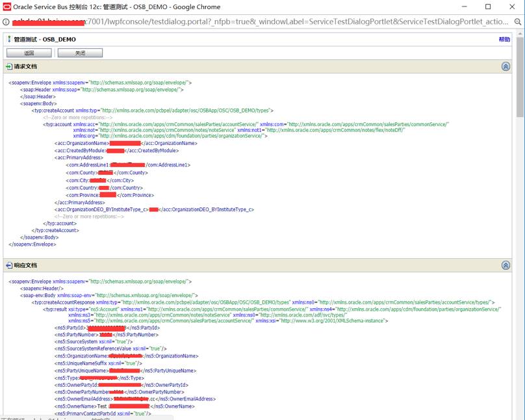Viewport: 525px width, 420px height.
Task: Click the 响应文档 section document icon
Action: click(9, 265)
